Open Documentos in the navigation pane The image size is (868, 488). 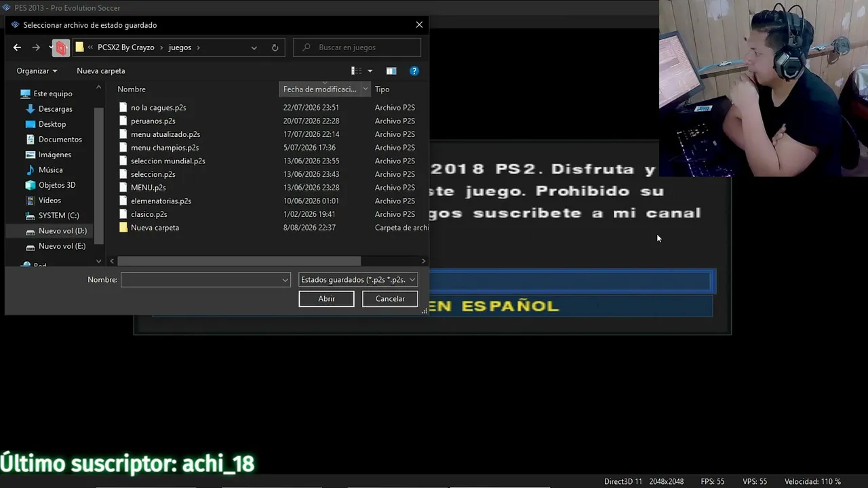pos(60,139)
